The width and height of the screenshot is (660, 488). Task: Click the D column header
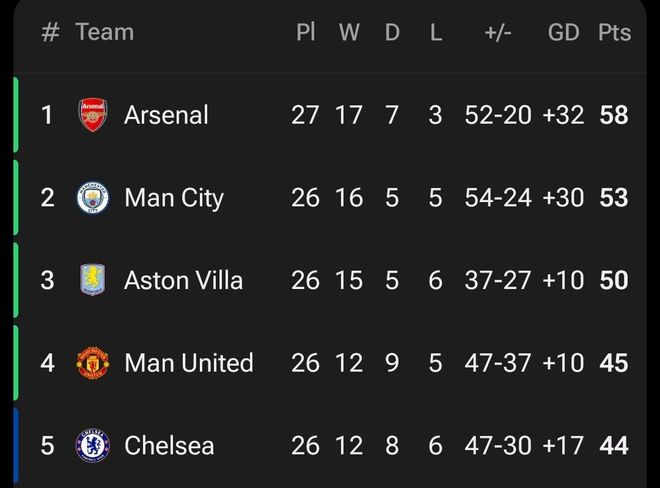(x=392, y=33)
